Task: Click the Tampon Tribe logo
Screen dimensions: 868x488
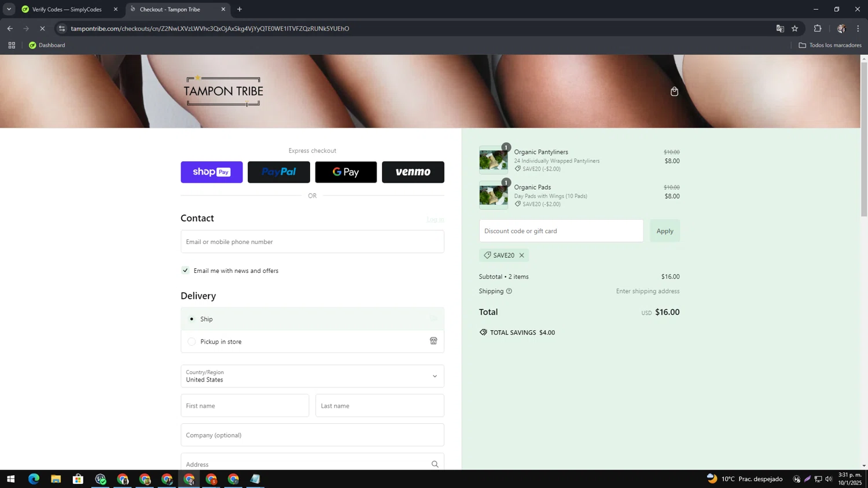Action: pos(223,91)
